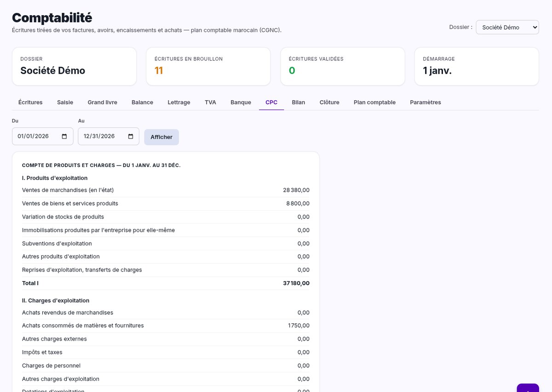Viewport: 552px width, 392px height.
Task: Switch to the Écritures tab
Action: [30, 102]
